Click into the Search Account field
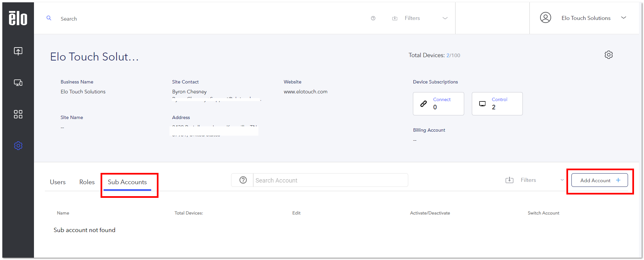 pyautogui.click(x=330, y=180)
